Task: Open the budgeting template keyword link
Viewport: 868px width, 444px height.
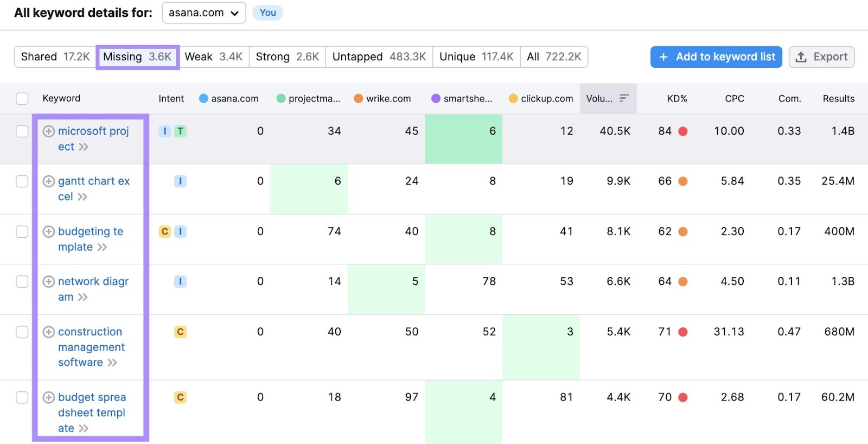Action: tap(91, 239)
